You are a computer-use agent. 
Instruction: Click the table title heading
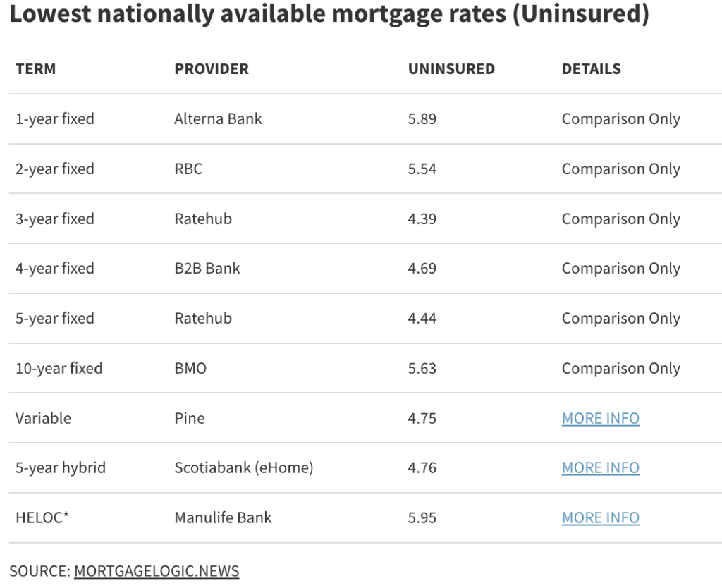[x=329, y=16]
